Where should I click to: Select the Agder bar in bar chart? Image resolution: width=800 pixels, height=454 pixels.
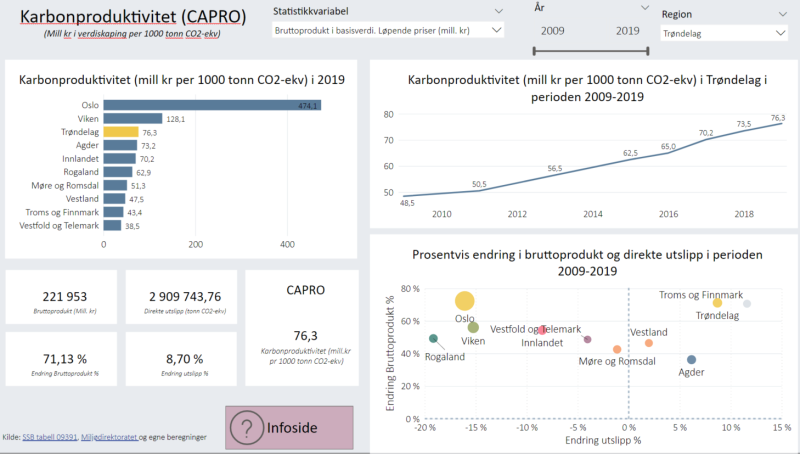pyautogui.click(x=120, y=145)
